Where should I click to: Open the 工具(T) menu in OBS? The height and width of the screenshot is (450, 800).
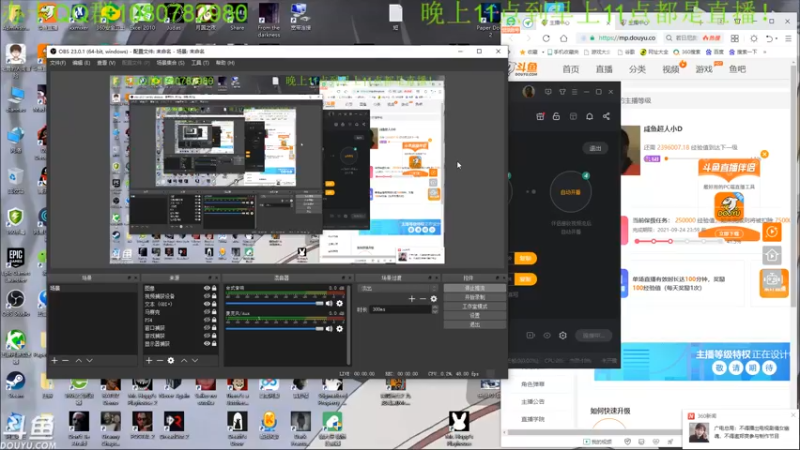pyautogui.click(x=200, y=63)
